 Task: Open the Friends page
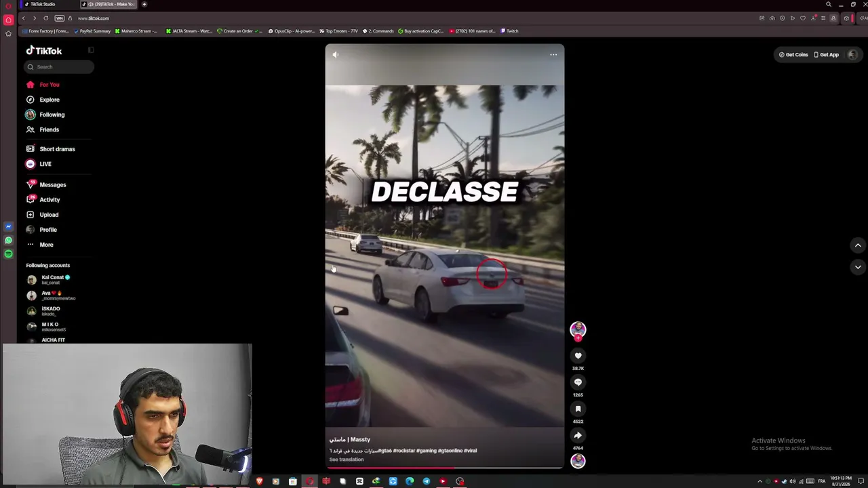(x=43, y=129)
